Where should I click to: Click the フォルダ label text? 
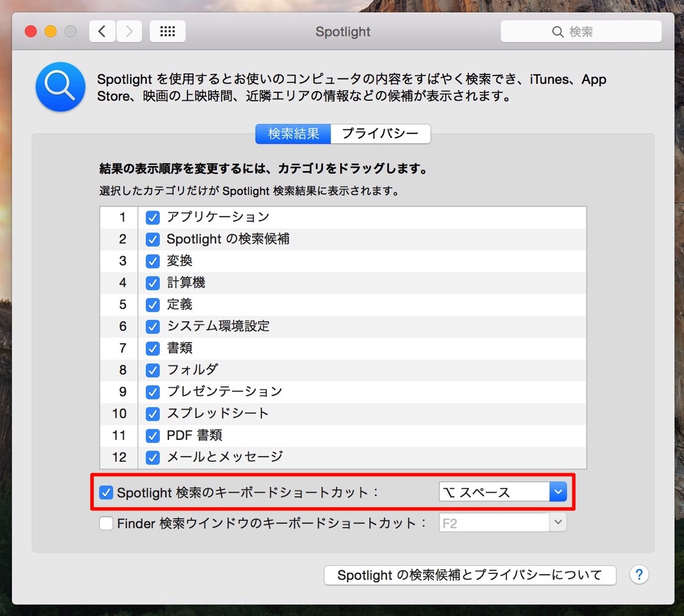(193, 370)
